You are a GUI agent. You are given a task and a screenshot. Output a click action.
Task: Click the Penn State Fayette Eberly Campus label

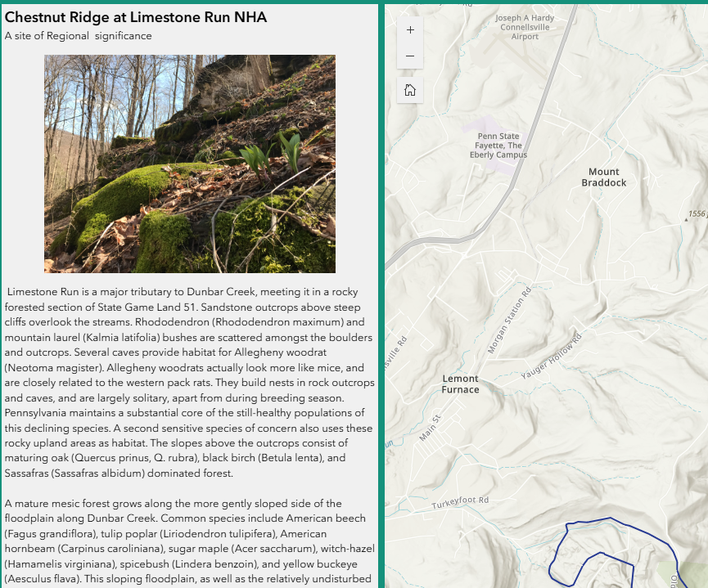point(498,146)
